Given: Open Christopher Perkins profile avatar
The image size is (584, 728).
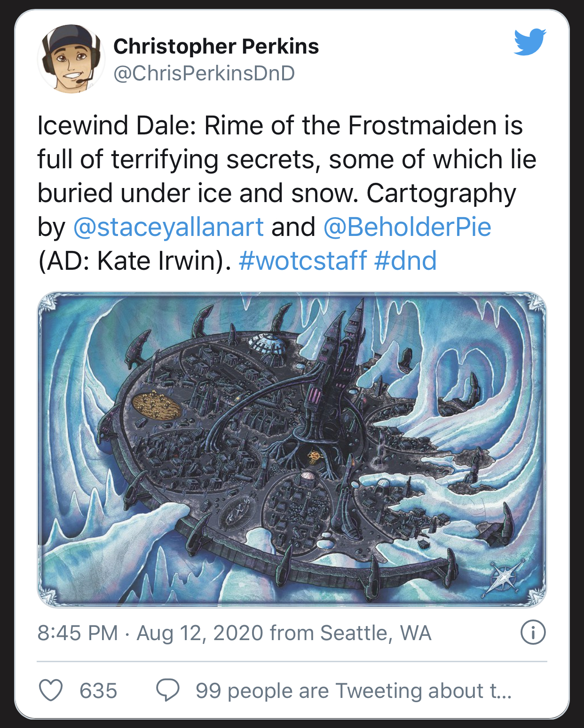Looking at the screenshot, I should click(71, 59).
